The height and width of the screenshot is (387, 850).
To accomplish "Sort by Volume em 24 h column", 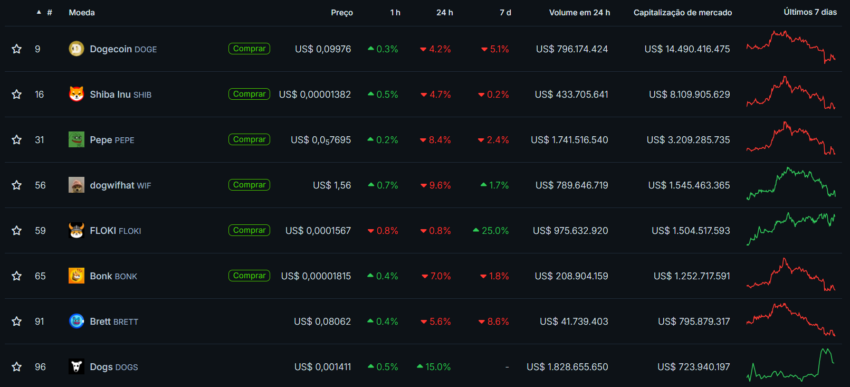I will (x=579, y=12).
